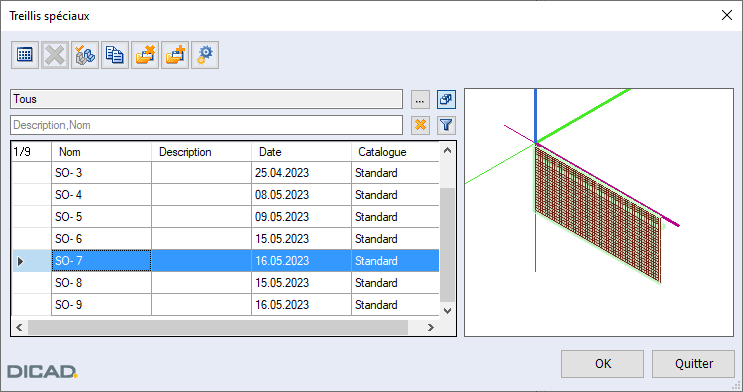Screen dimensions: 743x392
Task: Click the horizontal scrollbar right arrow
Action: [x=430, y=327]
